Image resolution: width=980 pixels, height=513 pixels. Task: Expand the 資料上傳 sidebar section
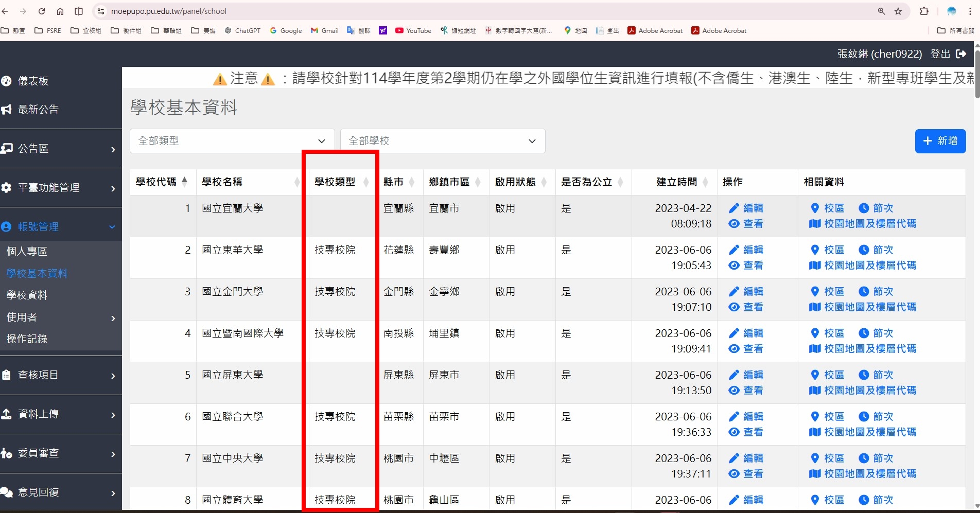point(61,414)
